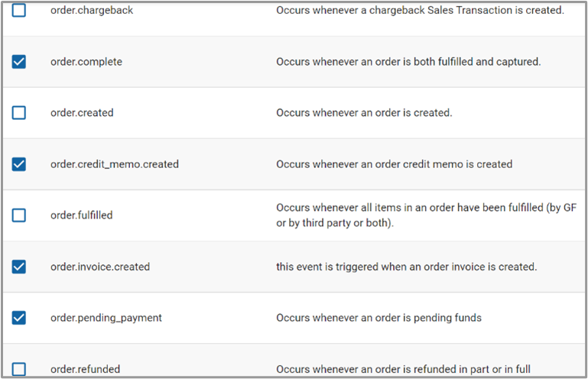Check the order.fulfilled event box
This screenshot has height=379, width=588.
(x=19, y=215)
